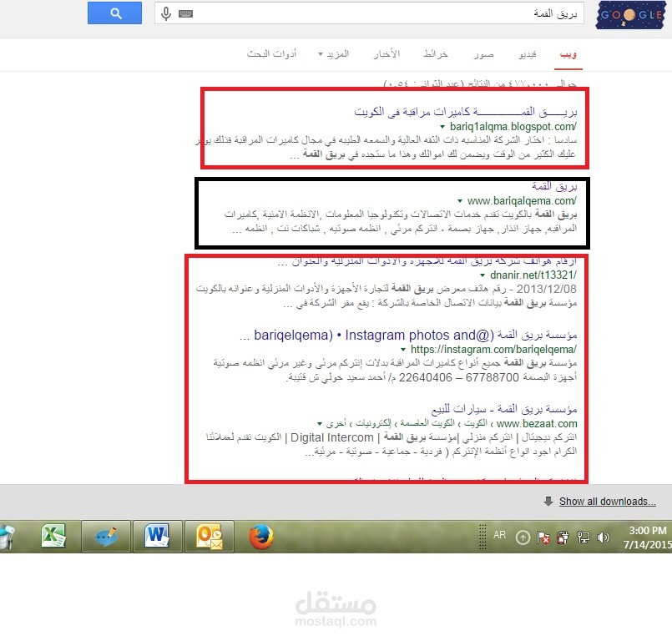Viewport: 672px width, 641px height.
Task: Click the circular up-arrow tray icon
Action: point(523,538)
